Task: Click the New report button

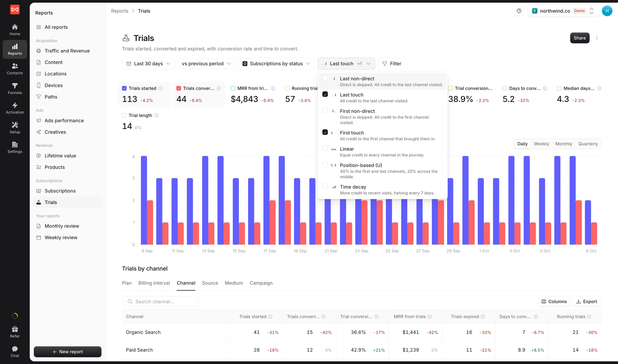Action: [x=67, y=352]
